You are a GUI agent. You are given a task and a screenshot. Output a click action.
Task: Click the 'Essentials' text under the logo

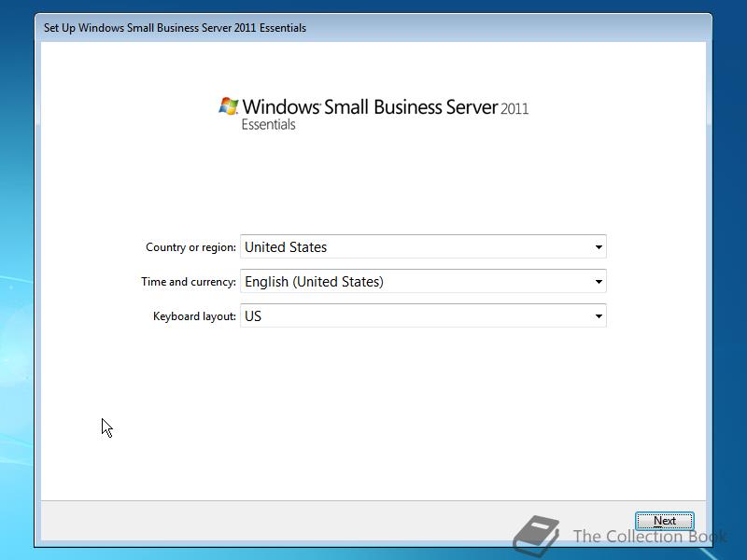point(268,125)
